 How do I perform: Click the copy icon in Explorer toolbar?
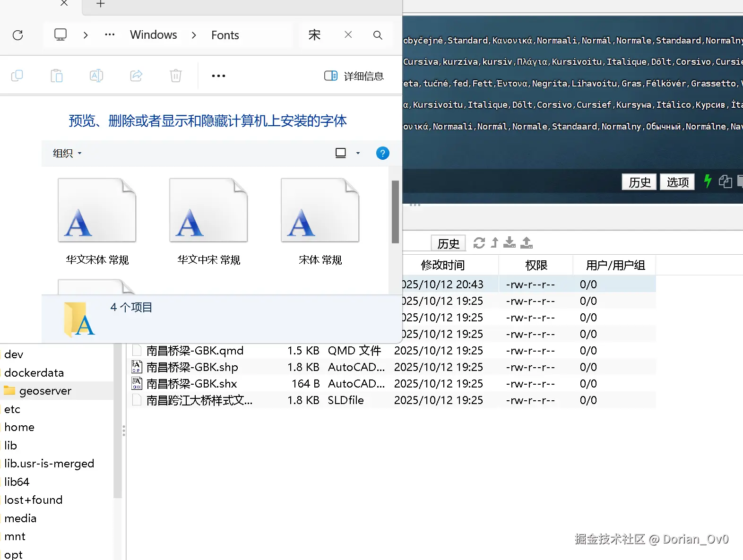pyautogui.click(x=17, y=76)
